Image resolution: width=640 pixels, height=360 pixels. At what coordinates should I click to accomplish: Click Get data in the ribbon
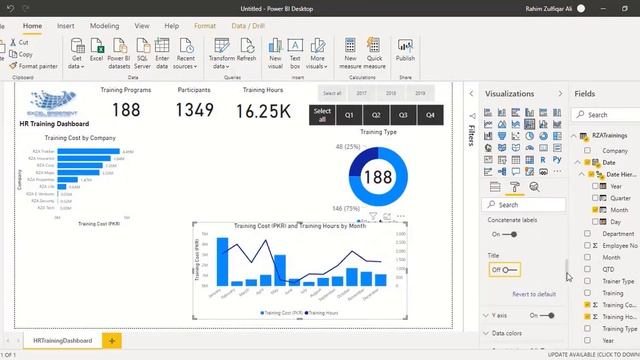point(76,53)
